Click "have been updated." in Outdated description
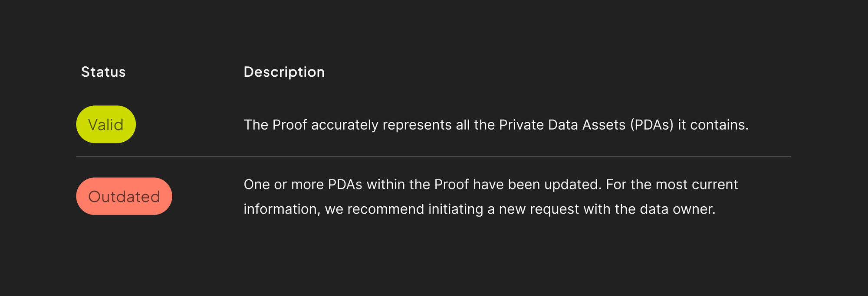This screenshot has width=868, height=296. coord(537,185)
